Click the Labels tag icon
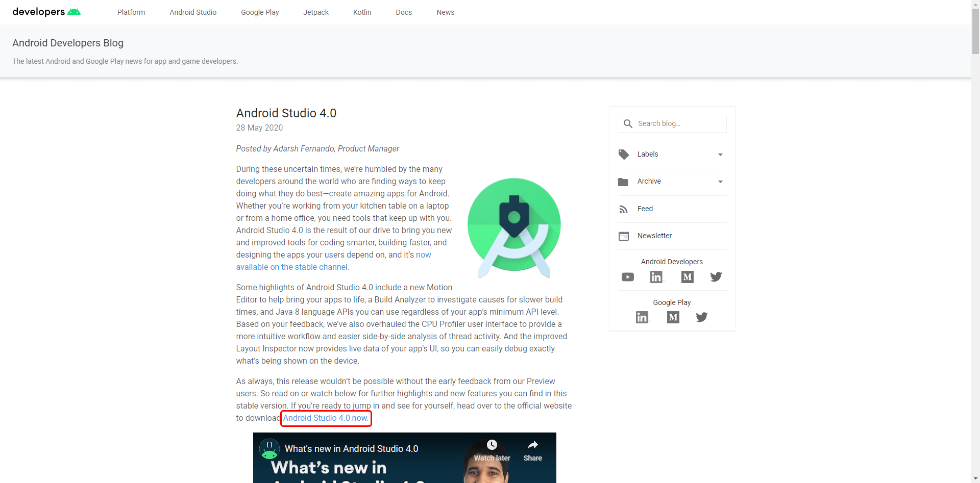The image size is (980, 483). [623, 154]
